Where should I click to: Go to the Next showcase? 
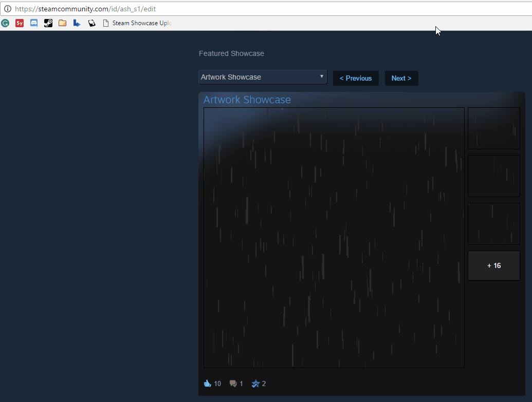tap(401, 79)
